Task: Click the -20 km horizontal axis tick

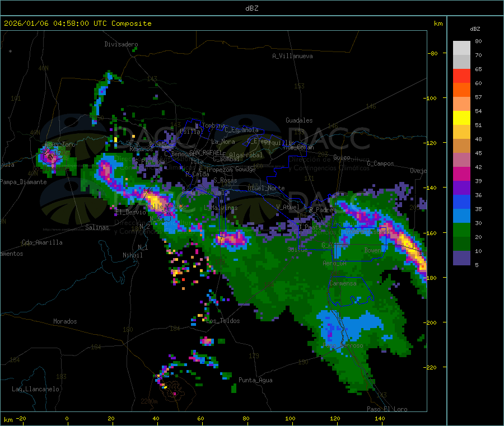Action: [x=21, y=418]
